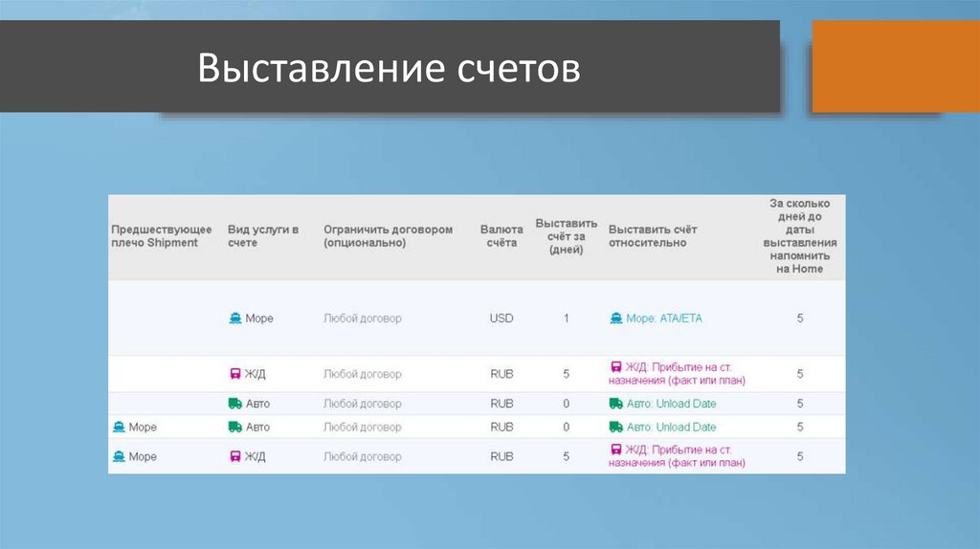Click train icon in Прибытие cell of bottom row
The image size is (980, 549).
(x=616, y=450)
